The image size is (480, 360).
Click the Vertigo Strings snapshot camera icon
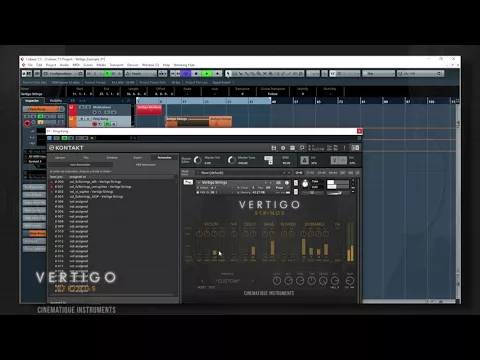coord(278,182)
